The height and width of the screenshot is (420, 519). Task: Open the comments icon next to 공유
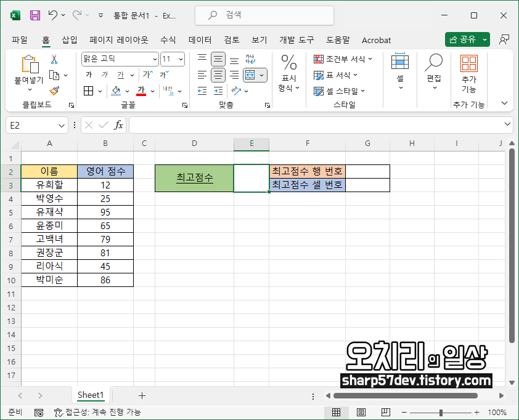coord(504,39)
